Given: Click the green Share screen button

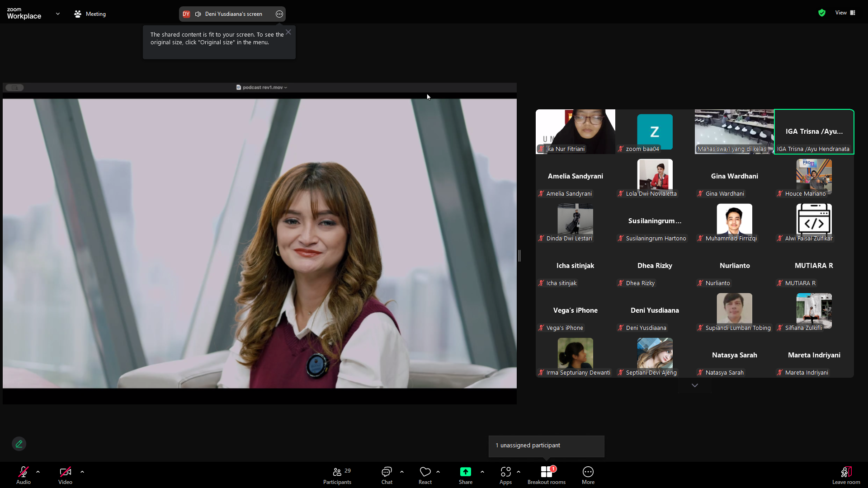Looking at the screenshot, I should point(466,475).
